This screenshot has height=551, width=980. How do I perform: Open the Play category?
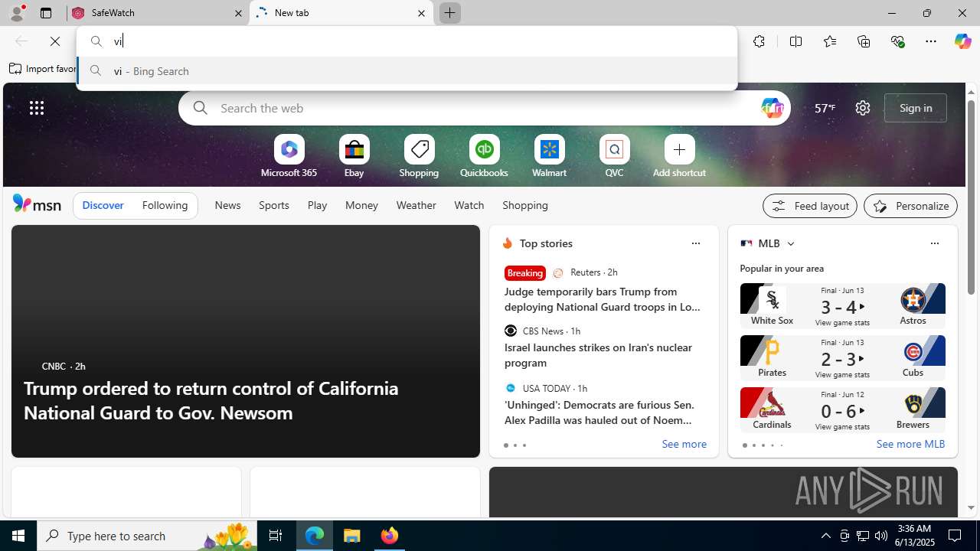[317, 205]
